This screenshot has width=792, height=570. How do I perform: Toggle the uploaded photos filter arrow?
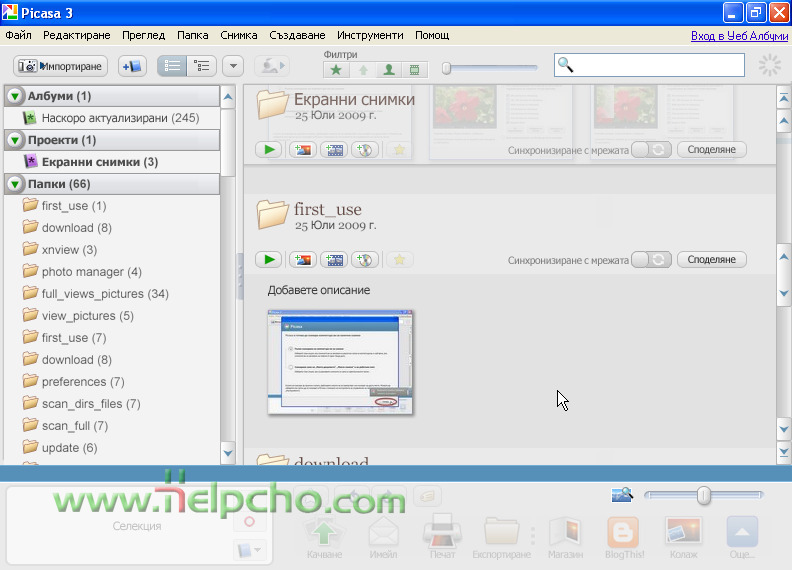point(363,70)
